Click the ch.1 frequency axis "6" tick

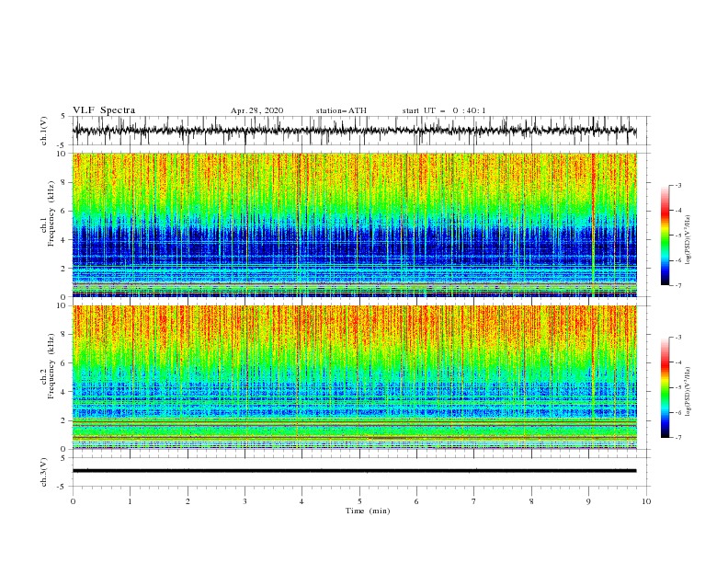(x=63, y=211)
